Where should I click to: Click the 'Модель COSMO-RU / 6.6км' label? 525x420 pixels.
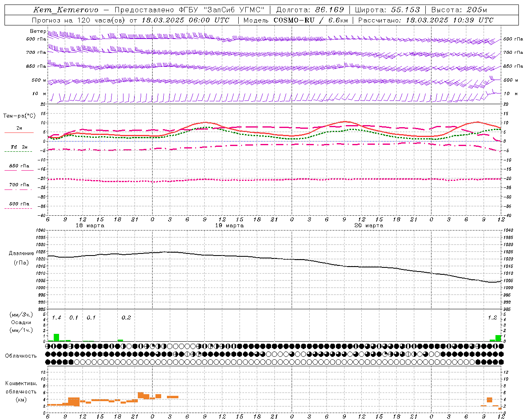(296, 20)
